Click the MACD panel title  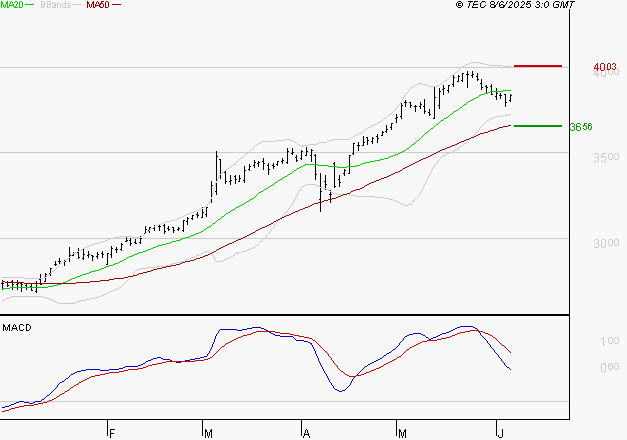point(17,328)
